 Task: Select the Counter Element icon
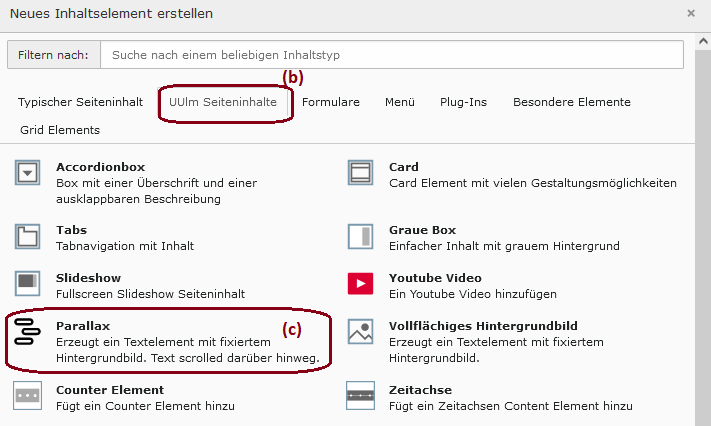pos(28,396)
